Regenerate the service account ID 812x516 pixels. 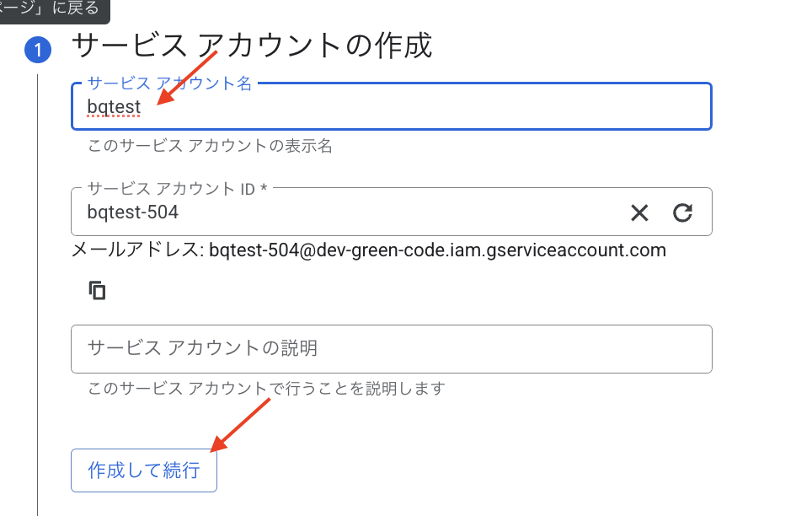[682, 212]
